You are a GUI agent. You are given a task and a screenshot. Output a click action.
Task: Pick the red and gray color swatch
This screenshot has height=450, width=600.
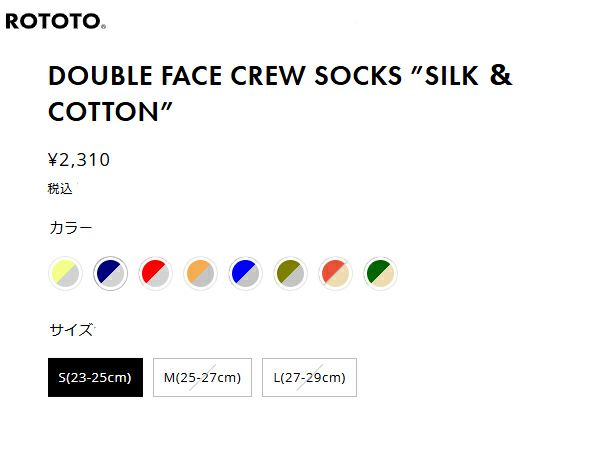[155, 272]
